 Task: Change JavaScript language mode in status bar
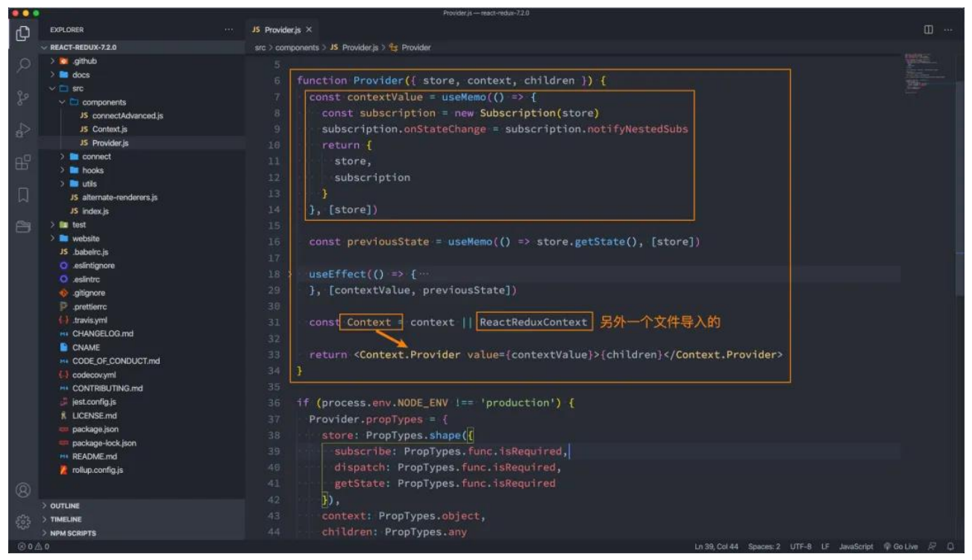click(x=856, y=547)
